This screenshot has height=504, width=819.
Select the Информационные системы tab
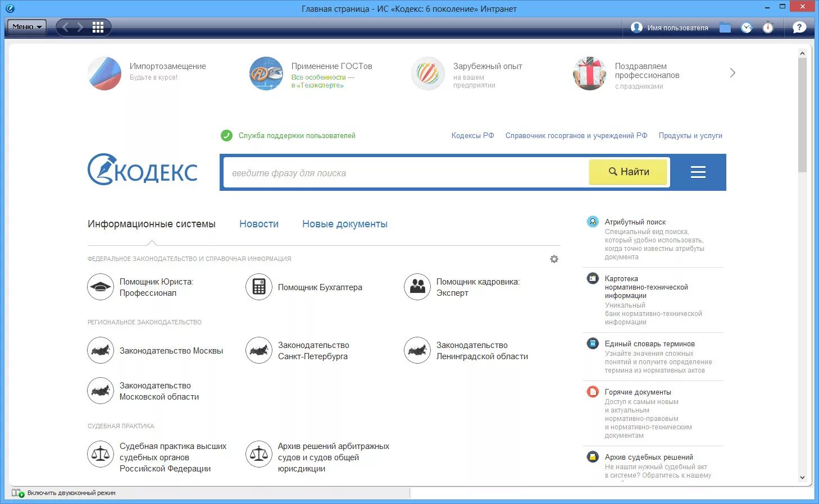[x=152, y=224]
